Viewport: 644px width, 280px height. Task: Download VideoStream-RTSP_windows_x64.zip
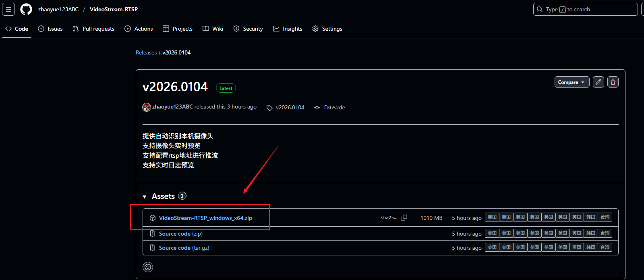205,218
